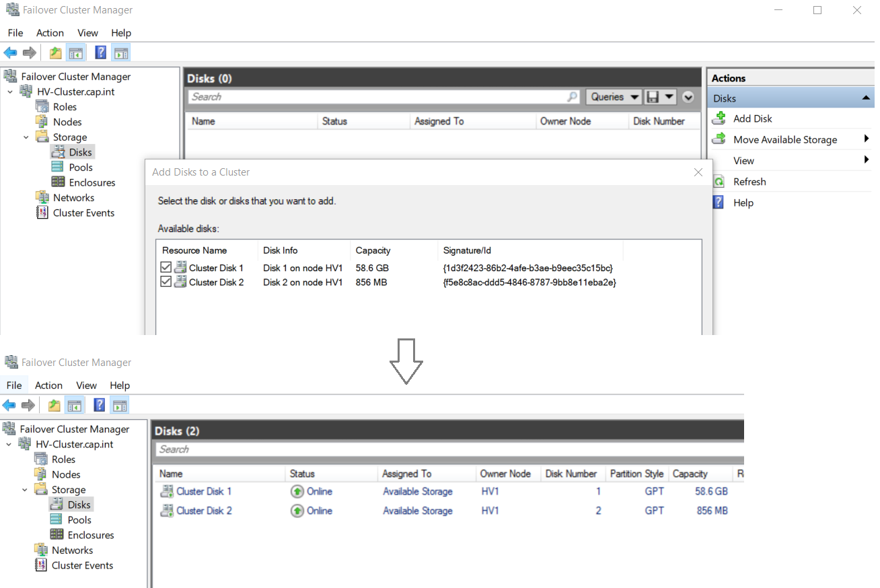Select Disks node in Disks (0) window tree
Screen dimensions: 880x588
point(80,152)
